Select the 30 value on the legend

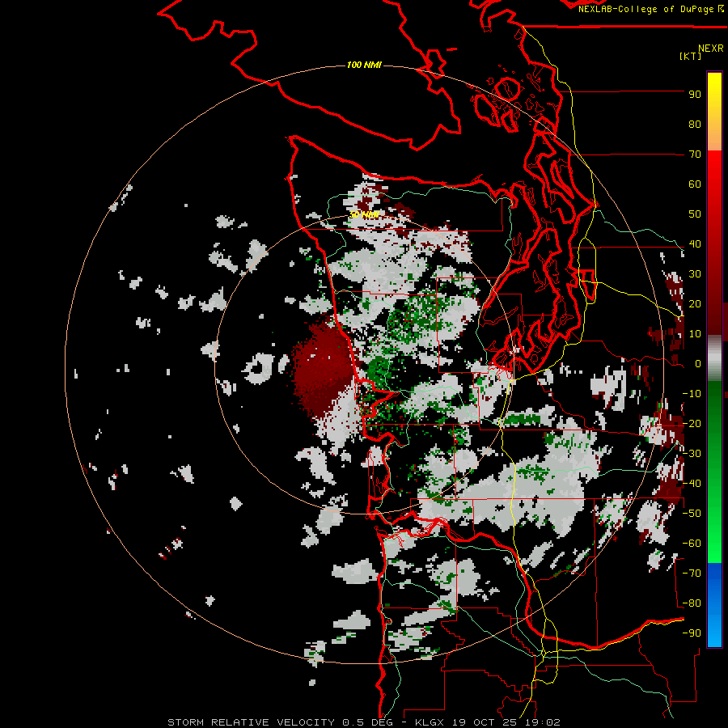[x=695, y=274]
